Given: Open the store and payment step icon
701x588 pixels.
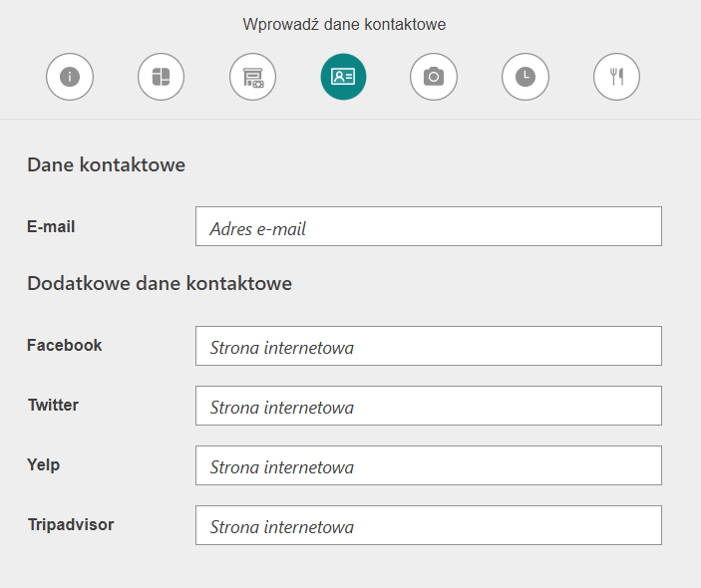Looking at the screenshot, I should point(252,77).
